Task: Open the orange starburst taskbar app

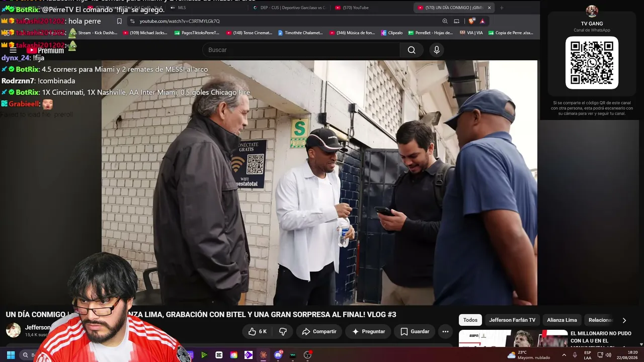Action: coord(263,355)
